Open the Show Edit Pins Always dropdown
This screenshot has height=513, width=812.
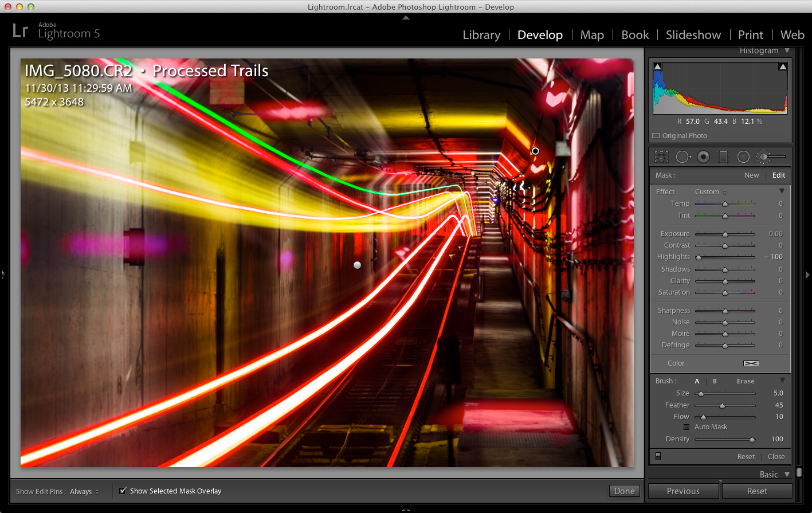click(84, 492)
